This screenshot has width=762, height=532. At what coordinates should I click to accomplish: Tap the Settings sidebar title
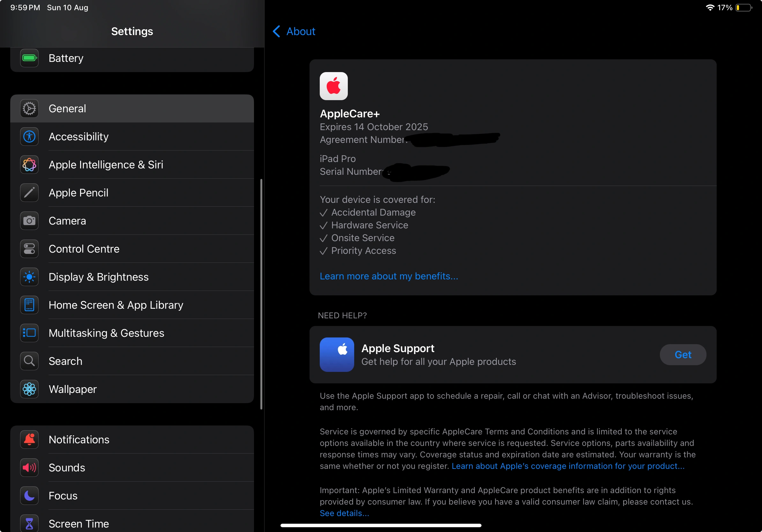coord(132,32)
